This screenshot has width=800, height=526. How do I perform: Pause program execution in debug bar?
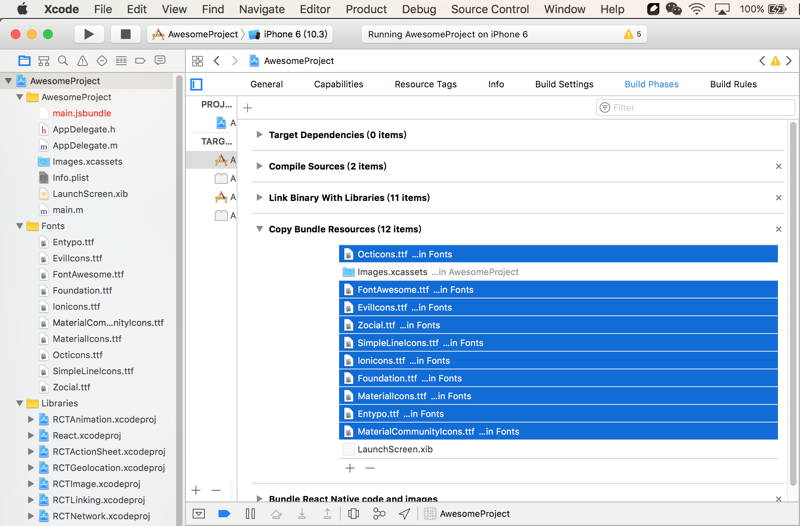[x=250, y=514]
